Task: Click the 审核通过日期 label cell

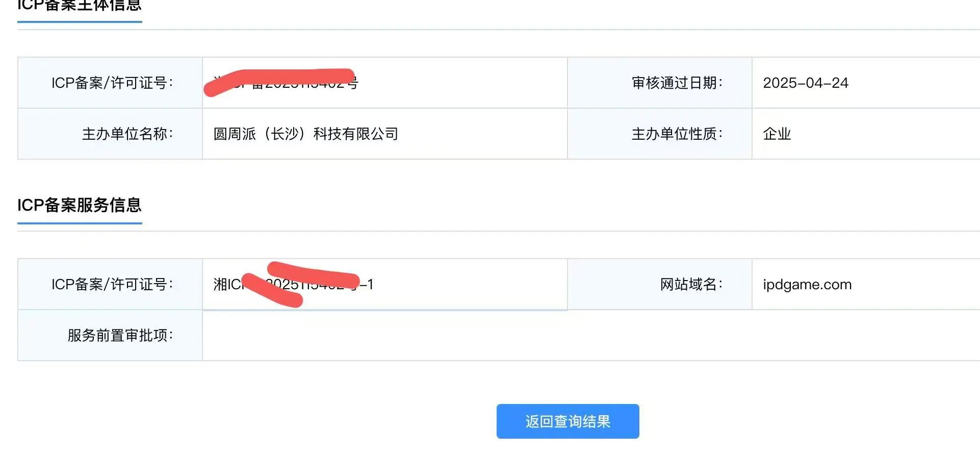Action: click(x=660, y=83)
